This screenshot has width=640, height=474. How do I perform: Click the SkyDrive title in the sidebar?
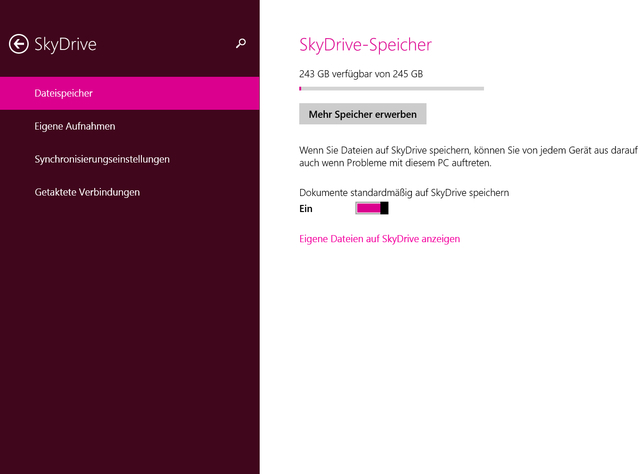point(65,44)
